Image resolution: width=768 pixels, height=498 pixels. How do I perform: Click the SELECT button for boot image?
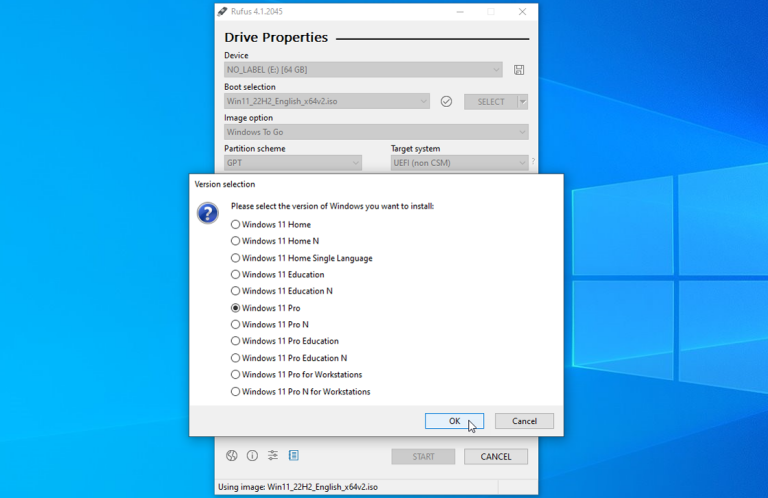click(x=491, y=102)
